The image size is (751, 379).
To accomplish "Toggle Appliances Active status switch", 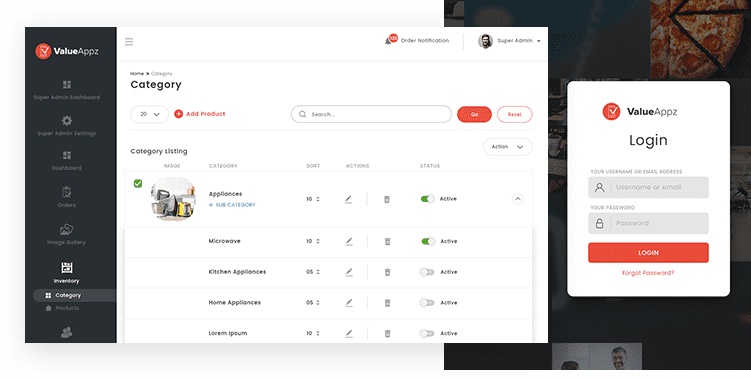I will pos(427,199).
